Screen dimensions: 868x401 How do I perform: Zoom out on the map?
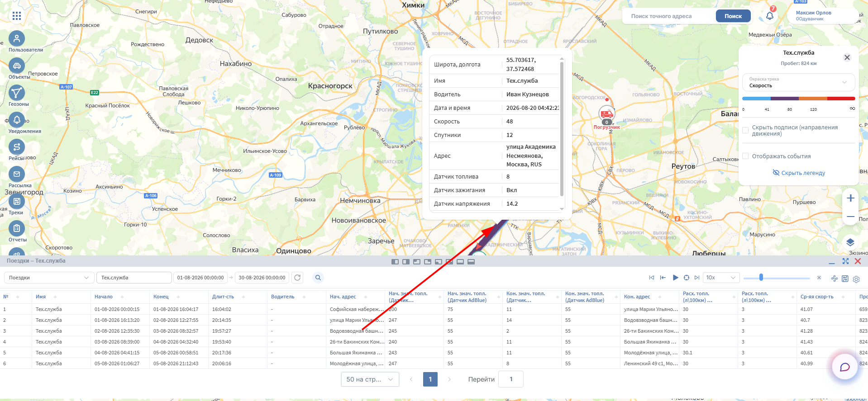pos(851,217)
